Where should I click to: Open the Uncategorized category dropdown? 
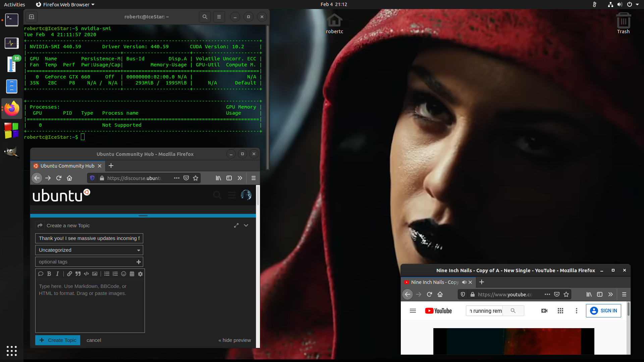pos(89,250)
